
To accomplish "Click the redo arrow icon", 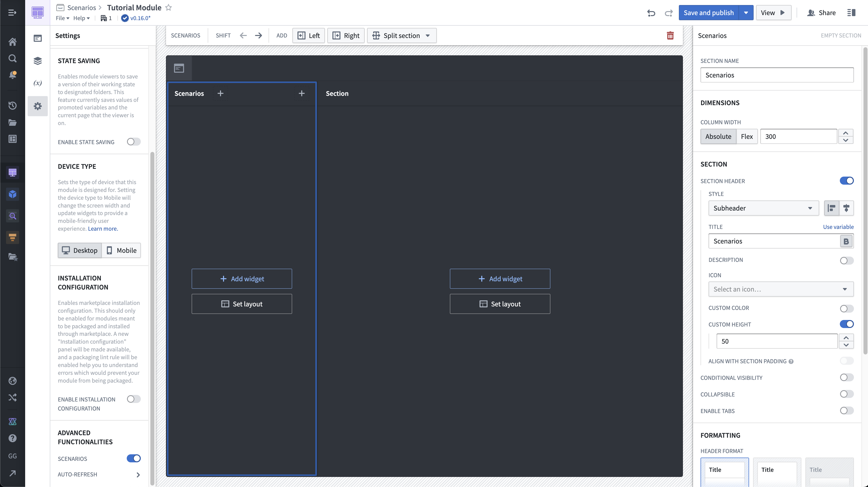I will click(x=669, y=13).
